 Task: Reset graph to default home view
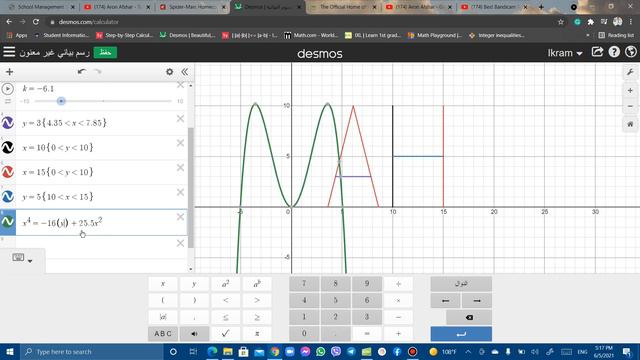(630, 124)
